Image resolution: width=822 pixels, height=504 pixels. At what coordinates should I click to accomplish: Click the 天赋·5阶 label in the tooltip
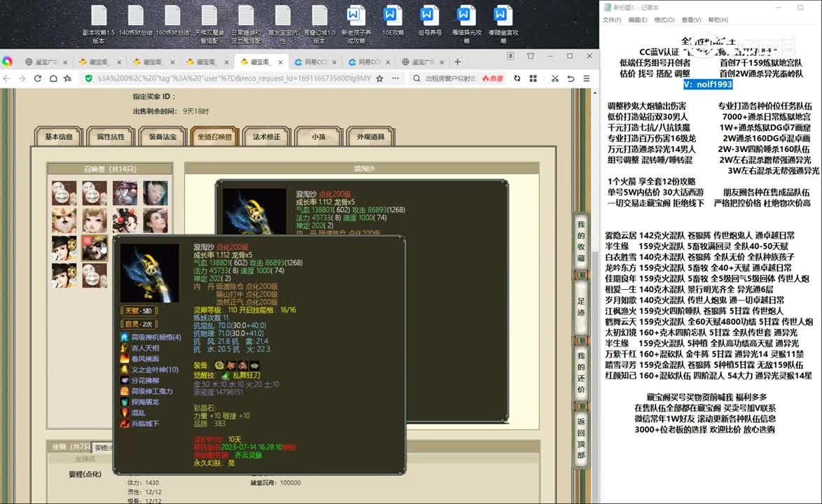139,311
